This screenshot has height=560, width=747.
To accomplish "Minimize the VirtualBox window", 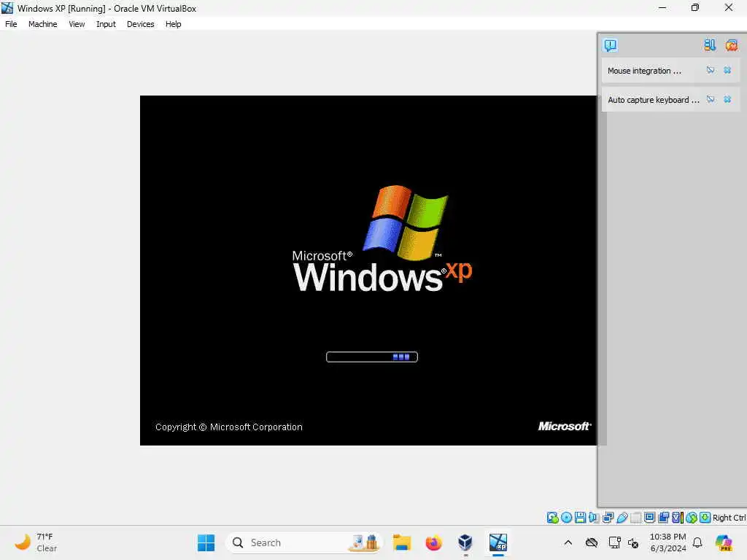I will coord(662,7).
